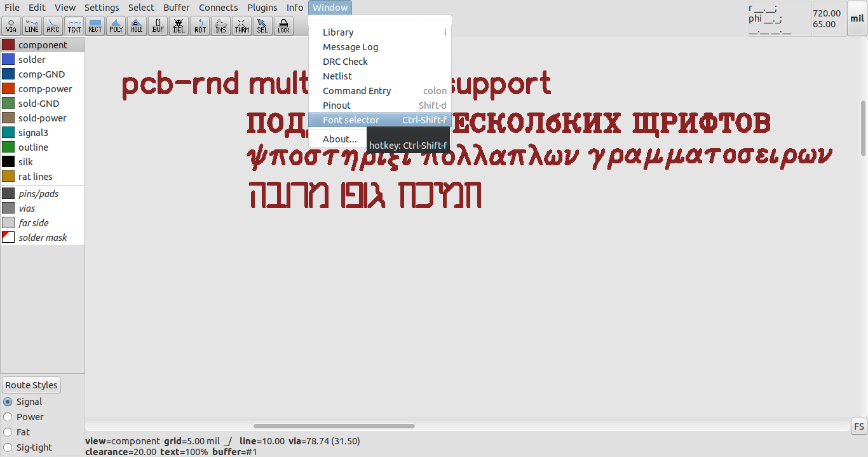Toggle rat lines visibility swatch

point(8,177)
